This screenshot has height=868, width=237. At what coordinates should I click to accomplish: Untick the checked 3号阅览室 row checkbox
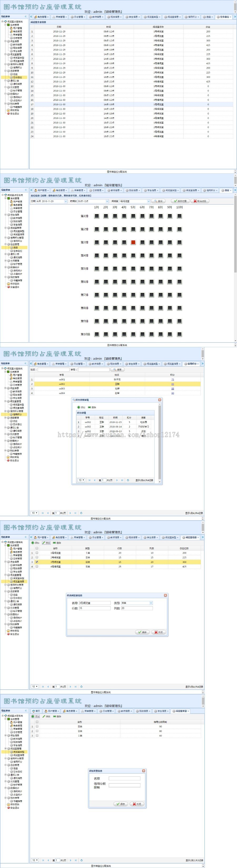[x=37, y=562]
